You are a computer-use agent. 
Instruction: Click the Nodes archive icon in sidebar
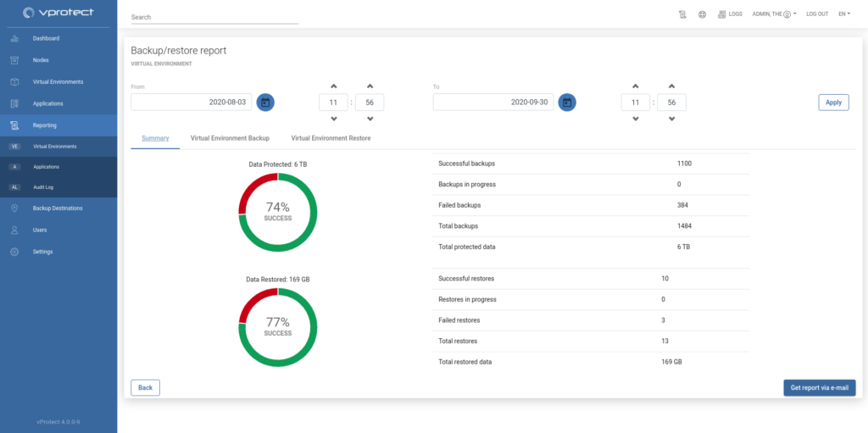(14, 60)
